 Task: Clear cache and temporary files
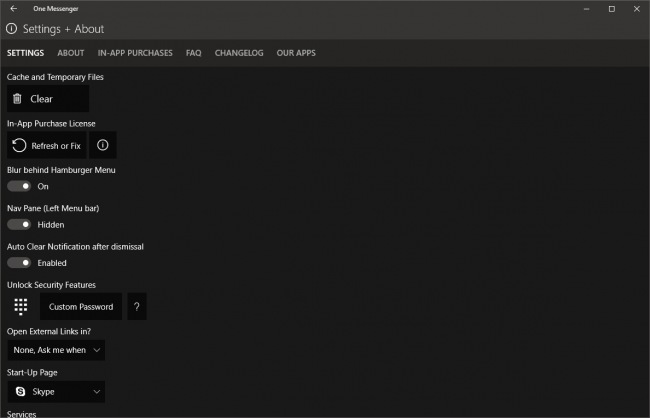coord(48,99)
